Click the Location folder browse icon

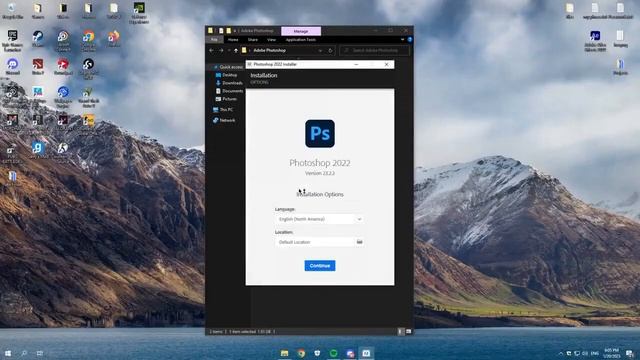[x=359, y=242]
